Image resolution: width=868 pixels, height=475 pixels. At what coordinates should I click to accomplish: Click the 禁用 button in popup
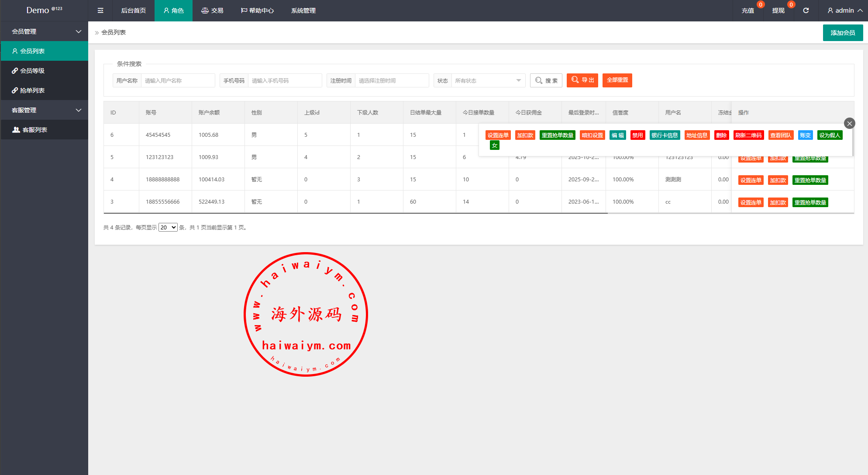(637, 135)
